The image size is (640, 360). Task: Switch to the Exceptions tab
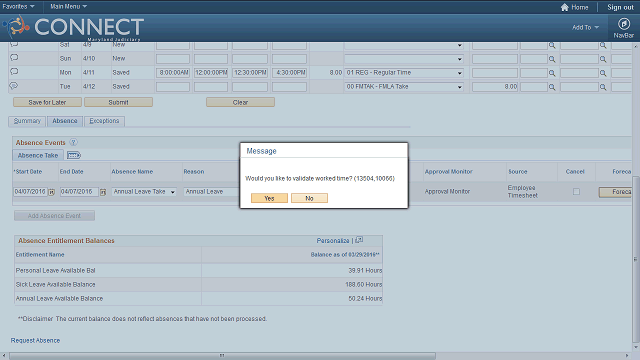coord(104,121)
